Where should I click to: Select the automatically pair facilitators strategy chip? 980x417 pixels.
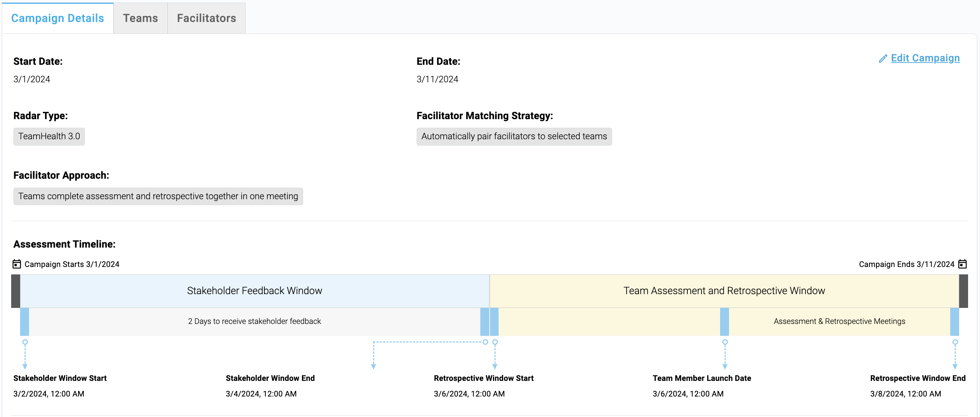(514, 137)
